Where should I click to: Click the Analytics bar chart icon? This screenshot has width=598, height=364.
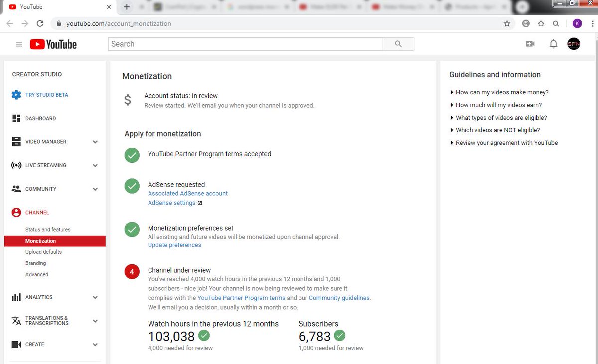[x=16, y=297]
